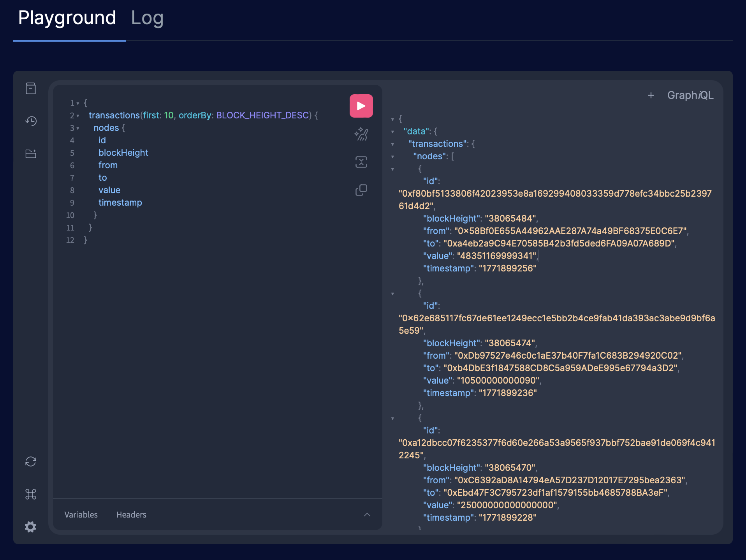The height and width of the screenshot is (560, 746).
Task: Show the query history panel
Action: pos(31,121)
